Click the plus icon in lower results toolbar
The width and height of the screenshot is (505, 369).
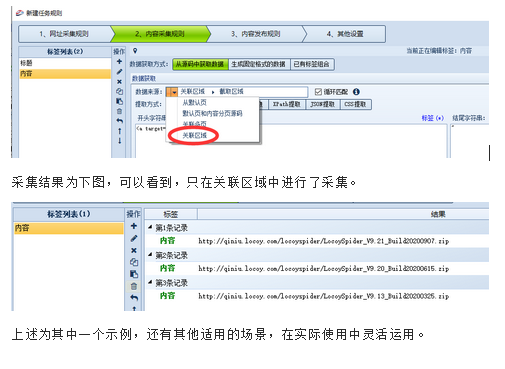point(134,226)
